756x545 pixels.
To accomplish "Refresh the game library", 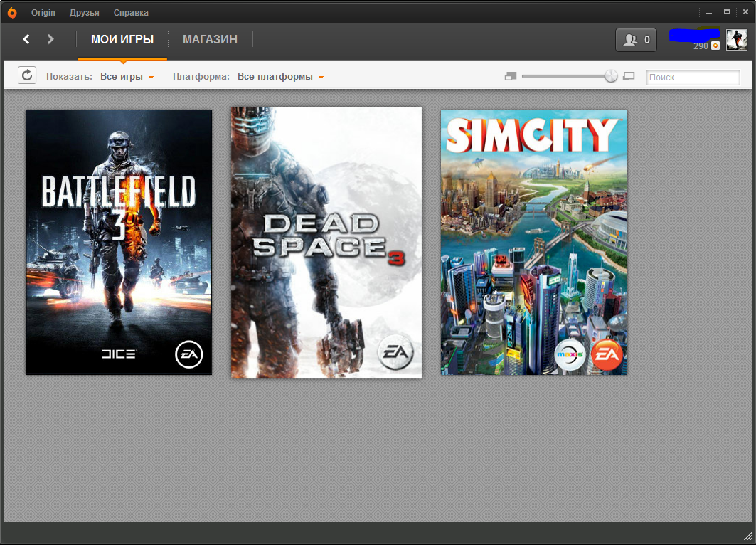I will 27,75.
